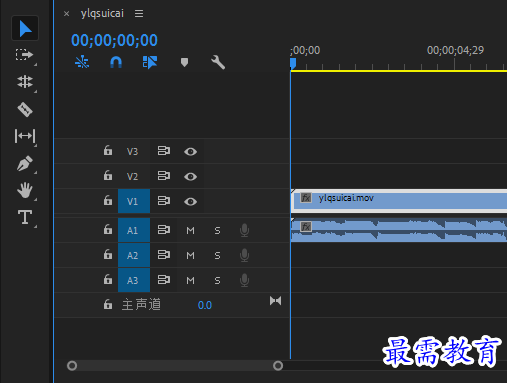Select the ylqsuicai.mov video clip

[399, 201]
